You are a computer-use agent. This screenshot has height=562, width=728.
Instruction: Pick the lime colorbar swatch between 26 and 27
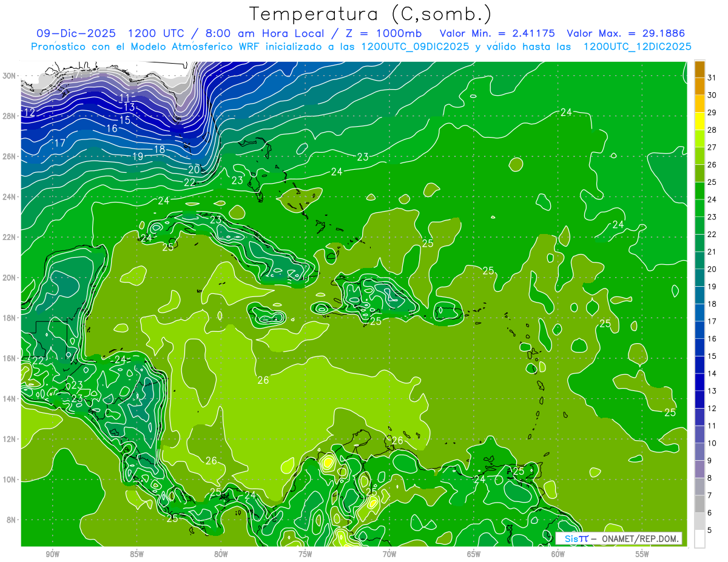point(699,156)
